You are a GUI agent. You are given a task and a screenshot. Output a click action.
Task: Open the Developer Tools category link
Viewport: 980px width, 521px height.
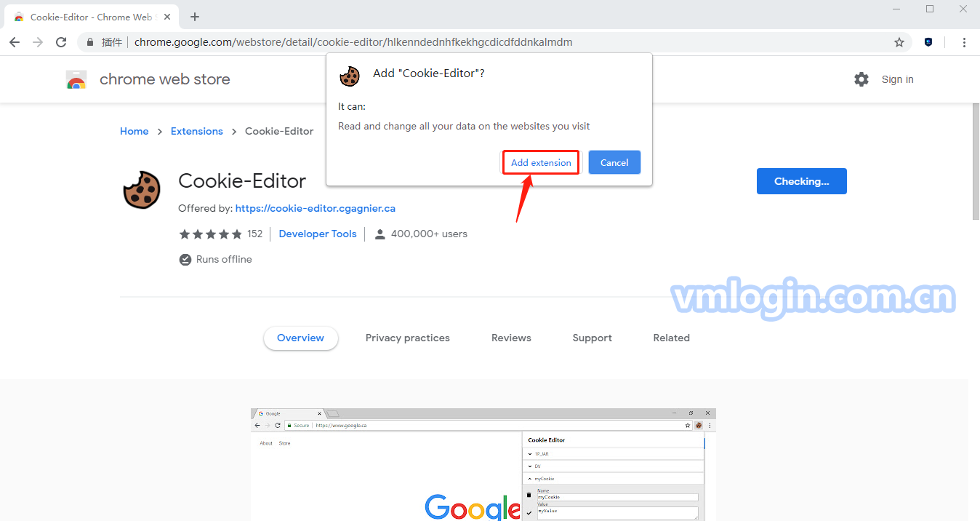click(318, 234)
